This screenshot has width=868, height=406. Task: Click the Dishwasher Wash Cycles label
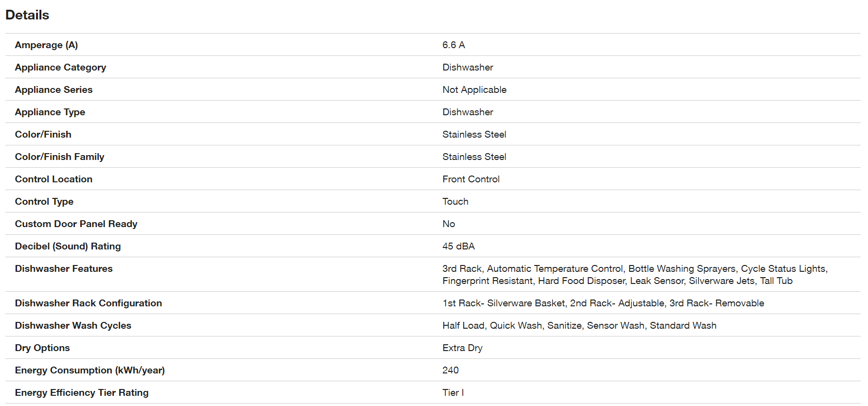(x=73, y=326)
